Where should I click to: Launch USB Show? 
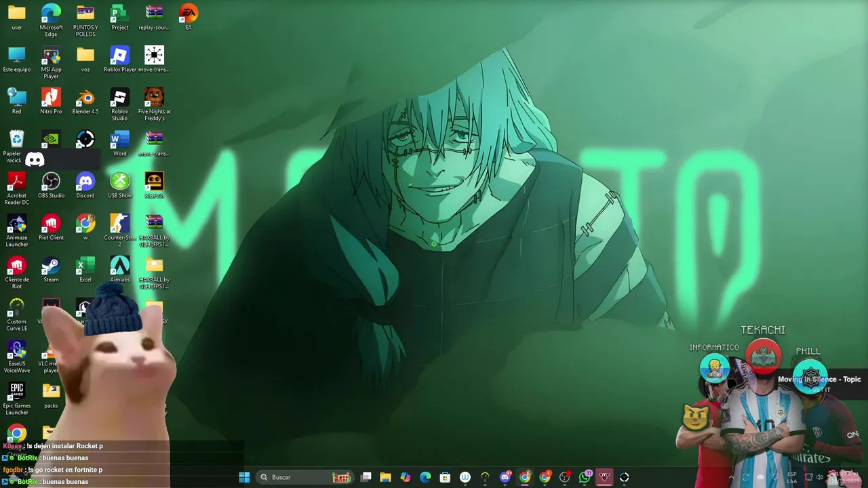pos(120,185)
